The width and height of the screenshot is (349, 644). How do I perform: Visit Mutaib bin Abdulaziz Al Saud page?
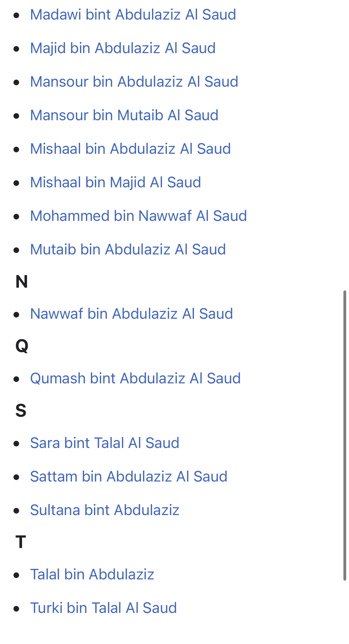(128, 249)
